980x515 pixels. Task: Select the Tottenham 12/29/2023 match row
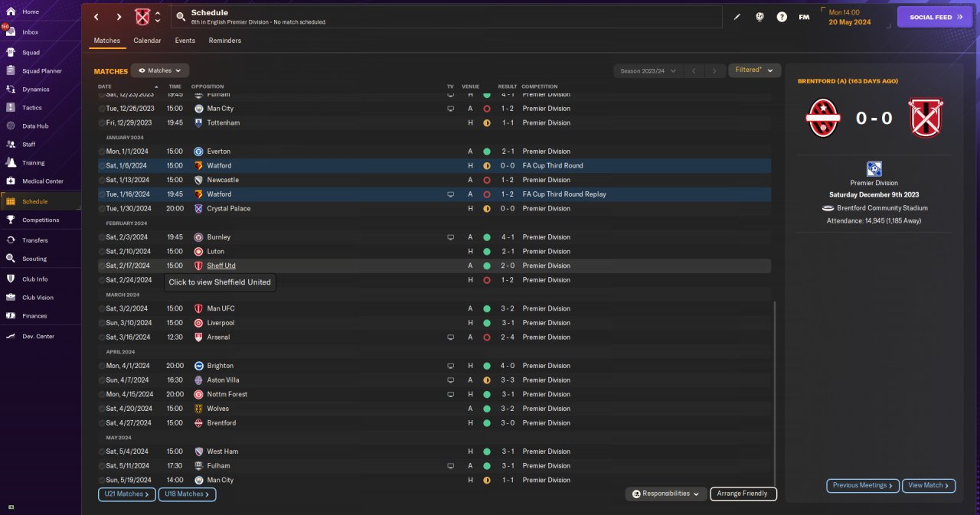(434, 122)
